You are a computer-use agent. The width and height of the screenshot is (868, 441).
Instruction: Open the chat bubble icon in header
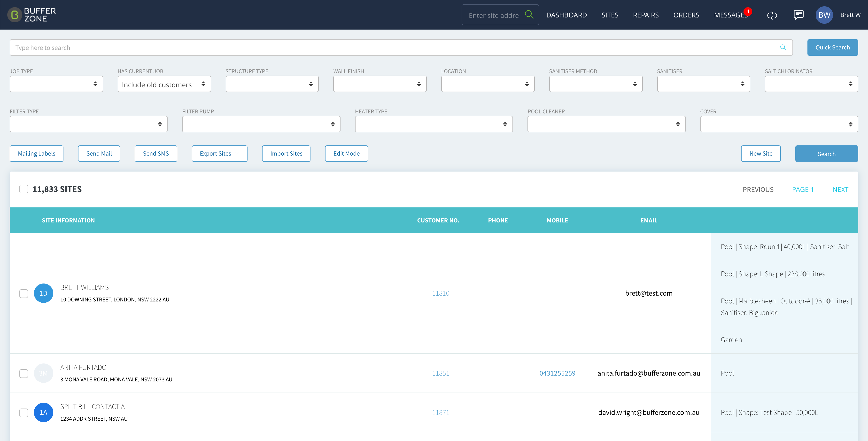(798, 15)
